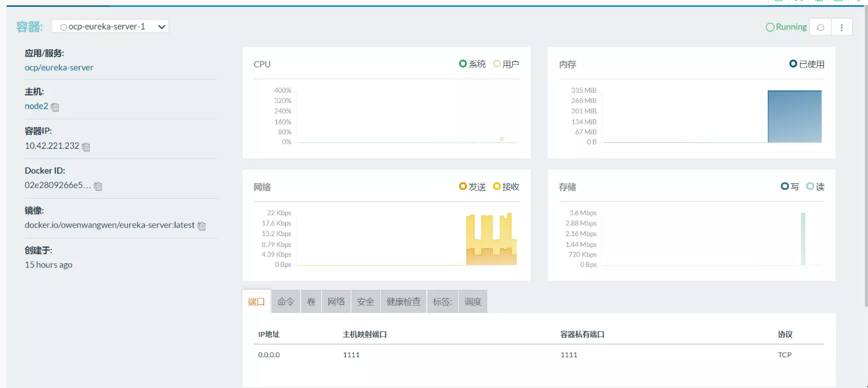Toggle the 写 storage legend series
Screen dimensions: 868x388
(x=790, y=187)
